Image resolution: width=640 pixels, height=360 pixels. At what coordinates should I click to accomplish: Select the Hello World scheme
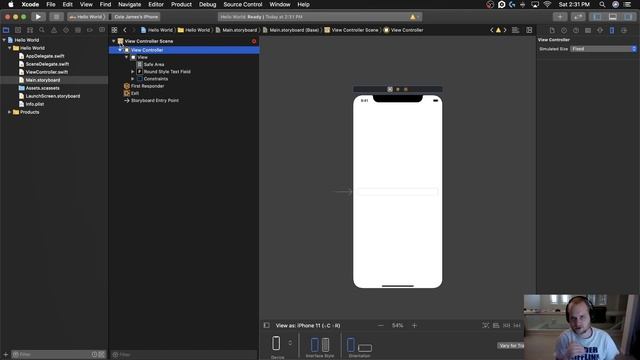(88, 17)
